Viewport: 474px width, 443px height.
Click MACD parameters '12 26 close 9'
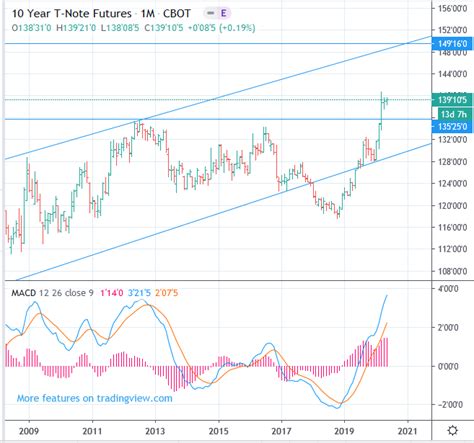(66, 293)
